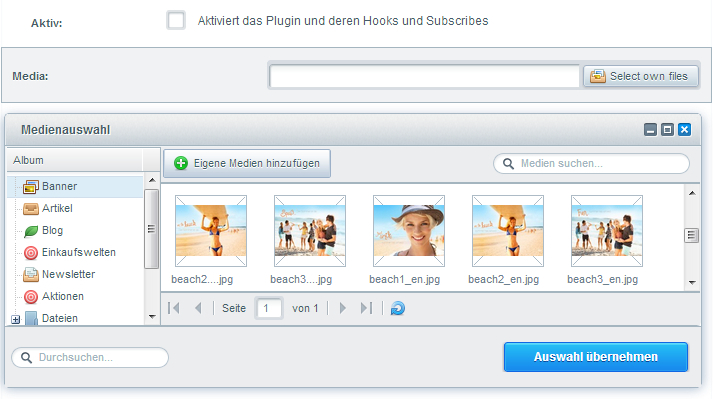Click the album list scroll down arrow
Image resolution: width=713 pixels, height=399 pixels.
tap(152, 317)
